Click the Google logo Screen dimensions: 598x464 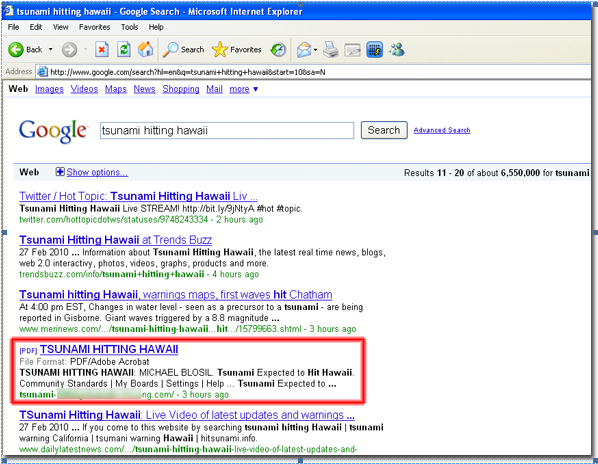pos(53,131)
